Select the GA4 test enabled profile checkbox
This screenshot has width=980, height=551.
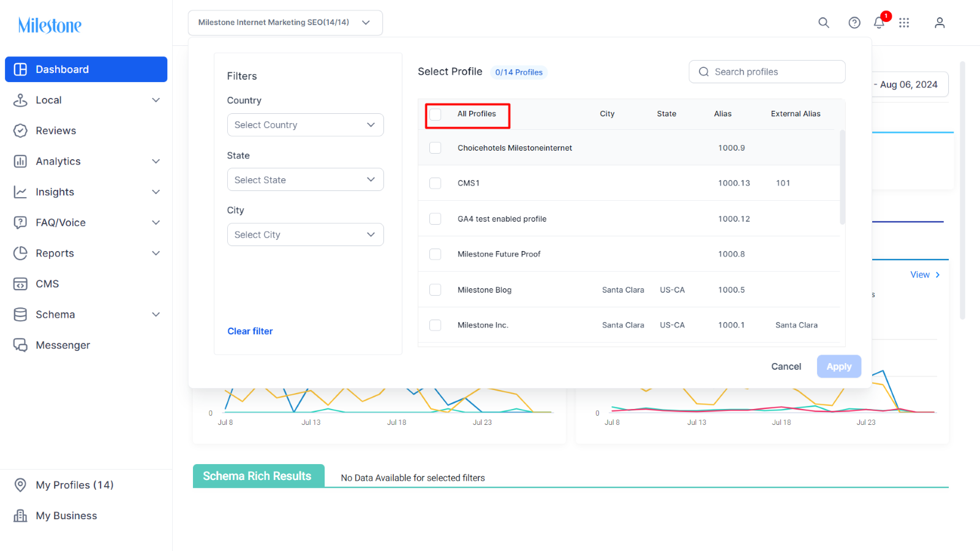(x=435, y=219)
